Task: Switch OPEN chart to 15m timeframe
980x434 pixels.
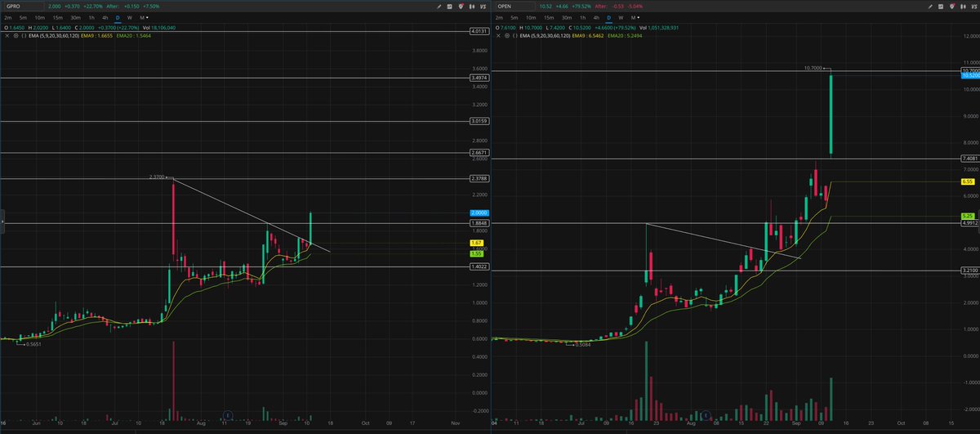Action: coord(549,17)
